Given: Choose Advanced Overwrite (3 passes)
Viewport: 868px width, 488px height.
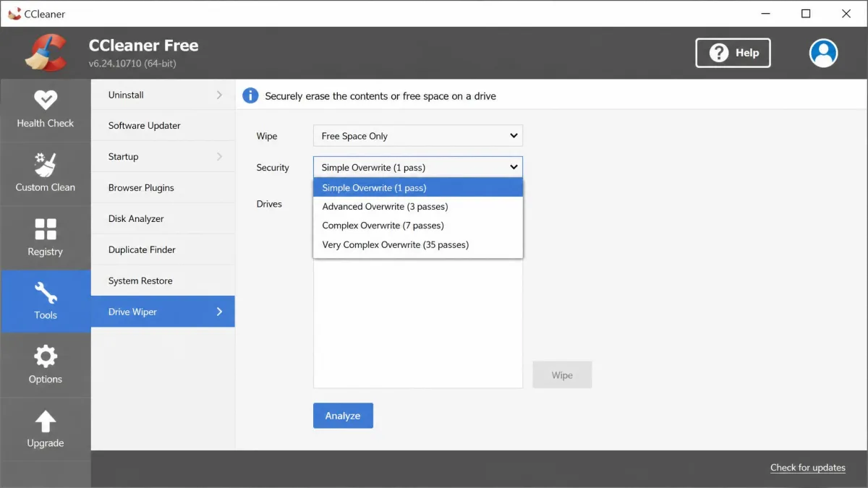Looking at the screenshot, I should (x=418, y=207).
